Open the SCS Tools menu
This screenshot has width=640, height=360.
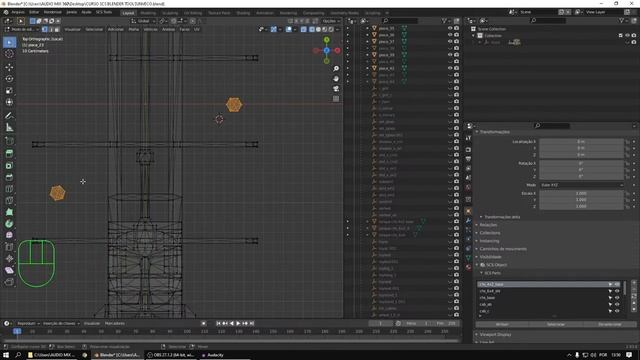click(x=104, y=12)
